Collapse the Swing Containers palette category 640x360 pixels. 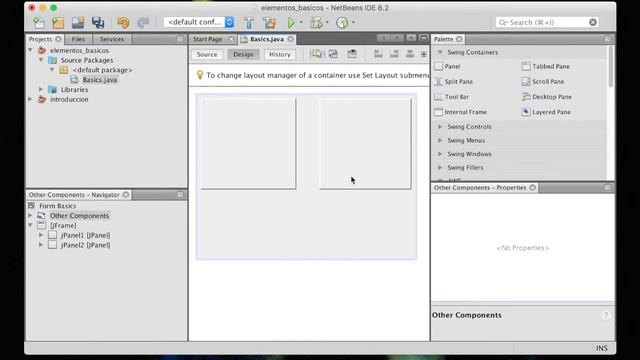point(440,52)
